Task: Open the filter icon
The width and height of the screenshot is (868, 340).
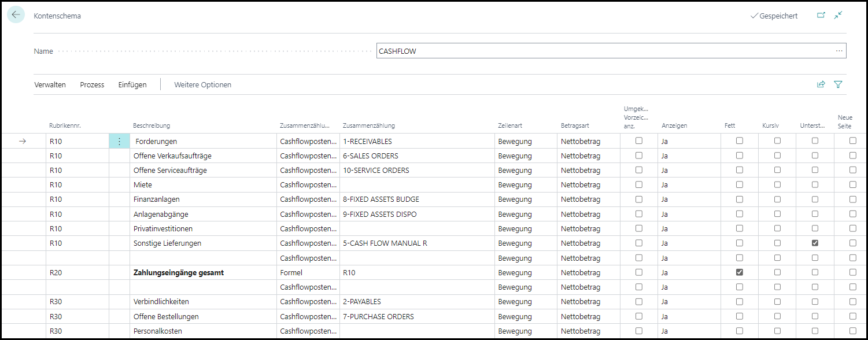Action: tap(837, 84)
